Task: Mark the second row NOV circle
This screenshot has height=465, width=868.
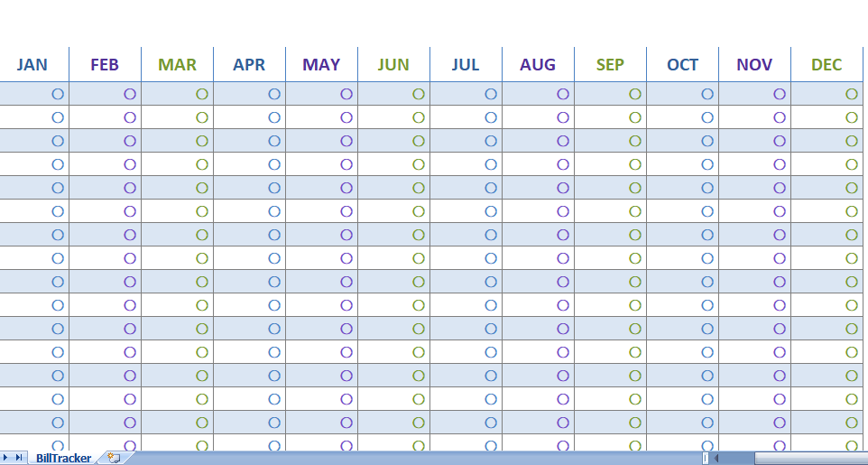Action: [780, 117]
